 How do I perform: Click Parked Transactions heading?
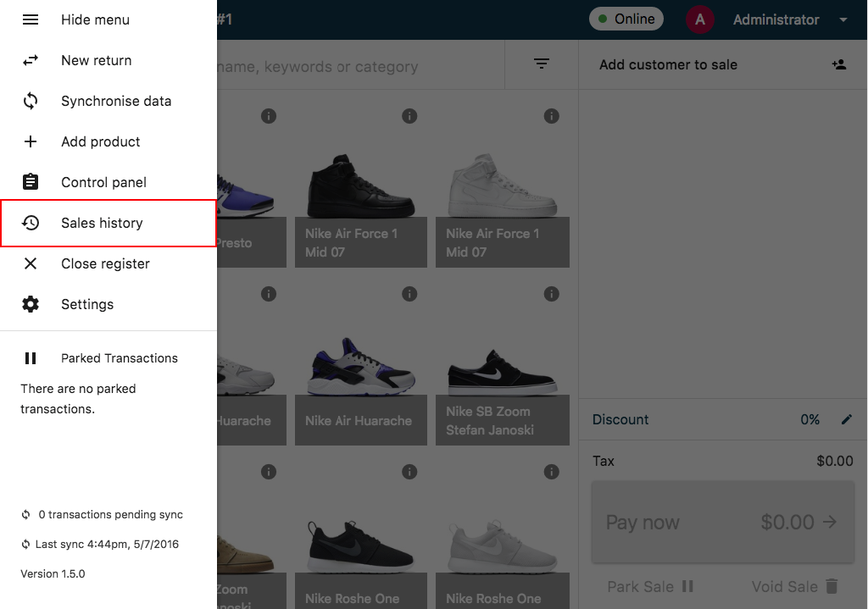(119, 358)
